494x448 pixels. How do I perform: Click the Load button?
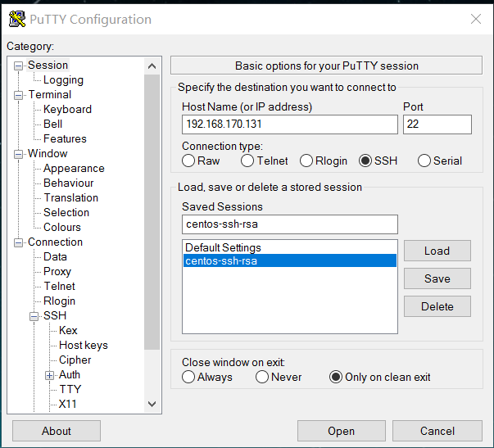point(437,251)
